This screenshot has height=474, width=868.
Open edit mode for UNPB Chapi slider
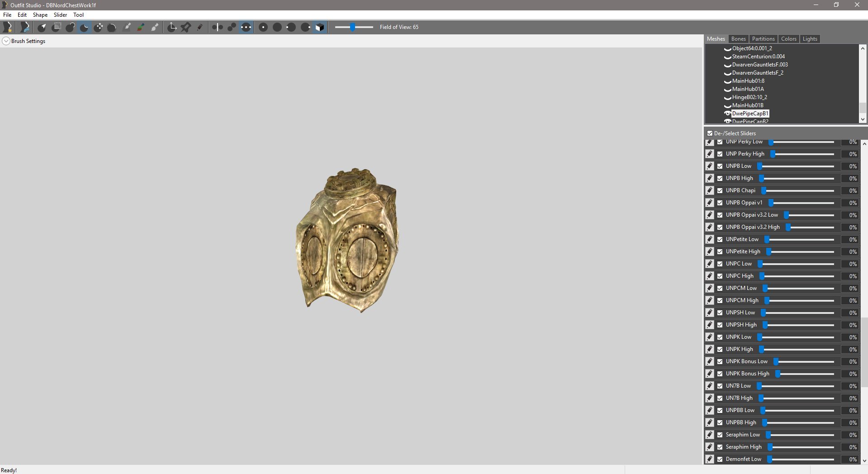(710, 190)
